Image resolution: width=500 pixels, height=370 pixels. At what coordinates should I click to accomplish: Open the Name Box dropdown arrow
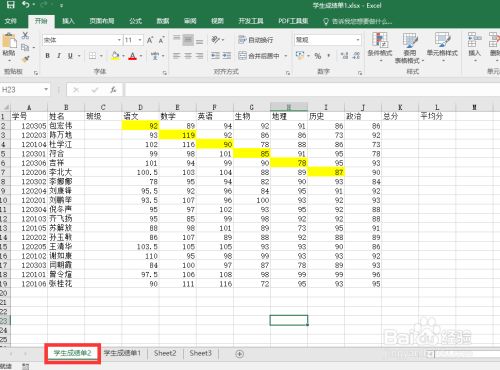point(46,89)
